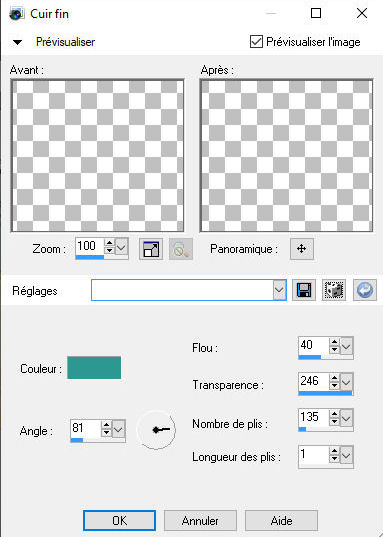This screenshot has height=537, width=383.
Task: Open the Longueur des plis slider dropdown
Action: coord(346,455)
